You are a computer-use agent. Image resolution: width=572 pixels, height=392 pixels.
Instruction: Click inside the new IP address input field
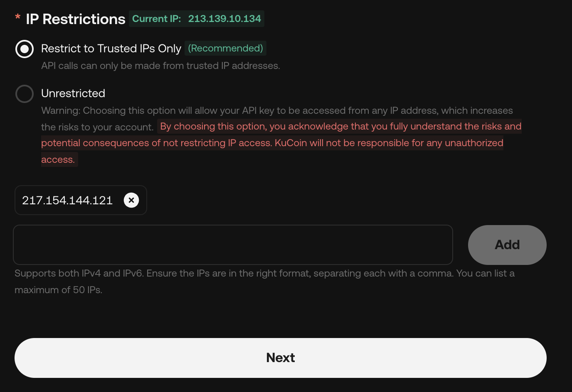233,245
